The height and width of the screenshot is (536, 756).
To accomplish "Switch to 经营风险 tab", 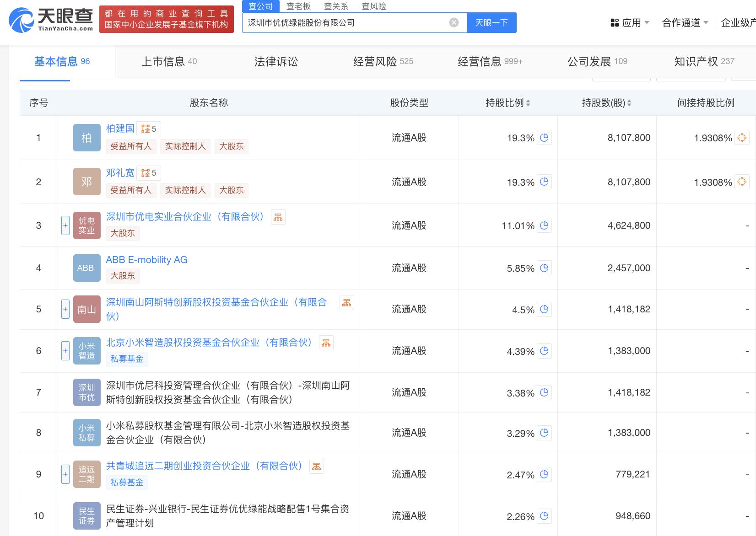I will coord(383,61).
